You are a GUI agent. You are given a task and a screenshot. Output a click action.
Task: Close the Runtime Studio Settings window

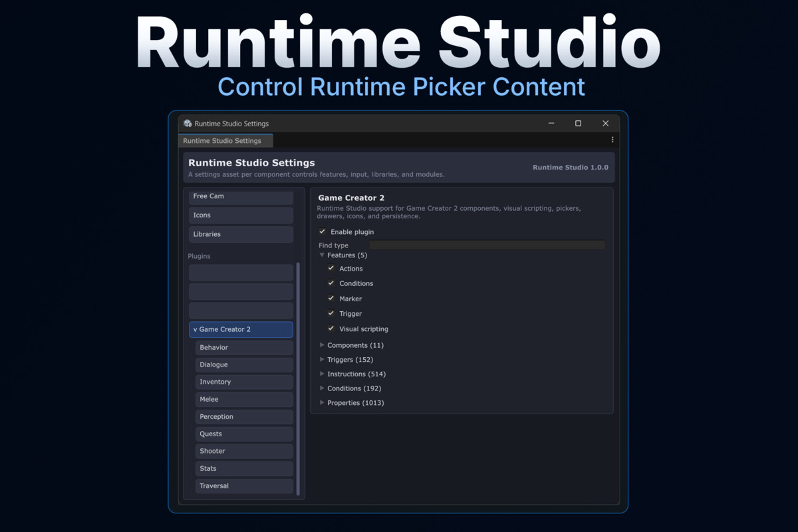[605, 123]
